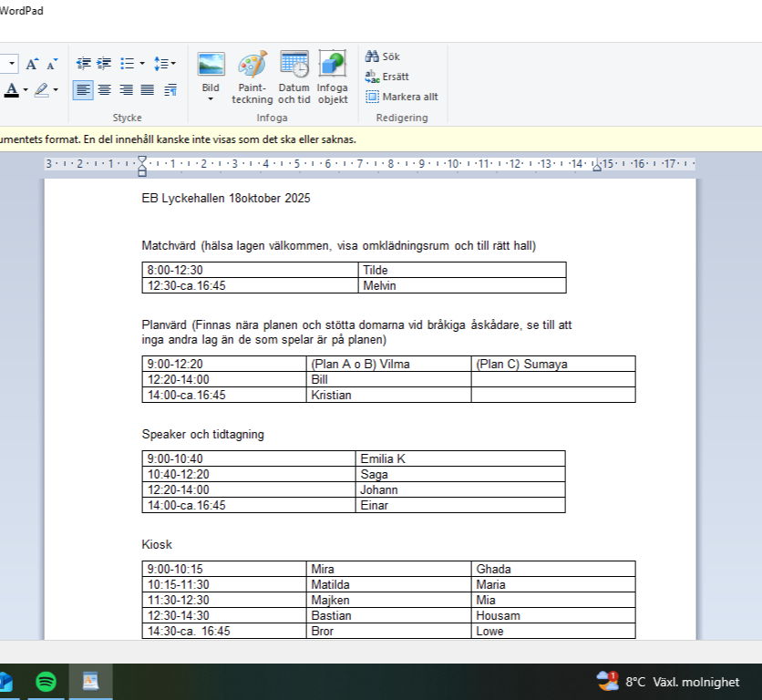
Task: Insert a picture with the Bild icon
Action: point(211,64)
